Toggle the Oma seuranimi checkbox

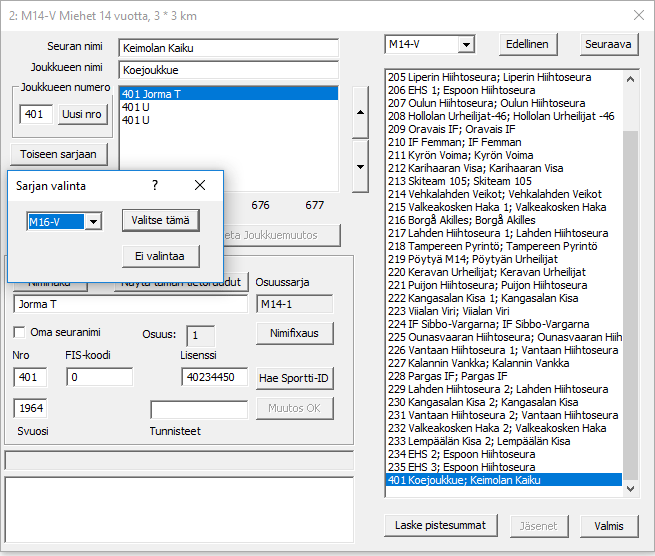point(19,332)
